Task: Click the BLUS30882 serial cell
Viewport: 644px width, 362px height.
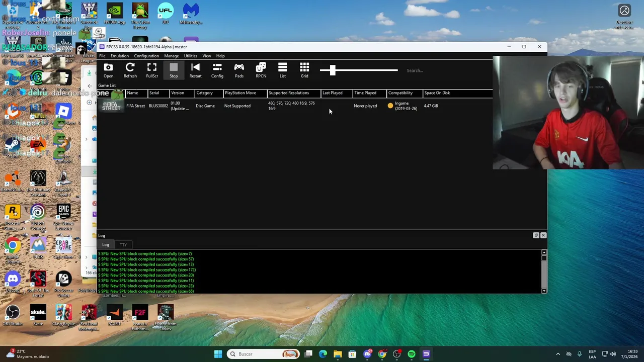Action: 158,106
